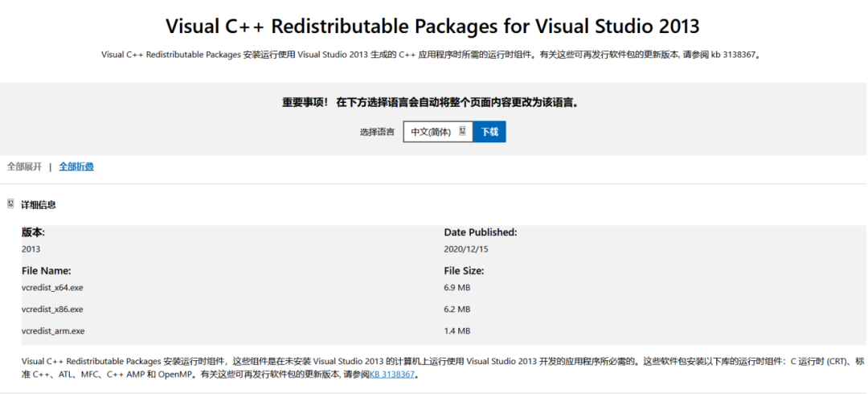The width and height of the screenshot is (868, 394).
Task: Click the 1.4 MB file size
Action: tap(457, 330)
